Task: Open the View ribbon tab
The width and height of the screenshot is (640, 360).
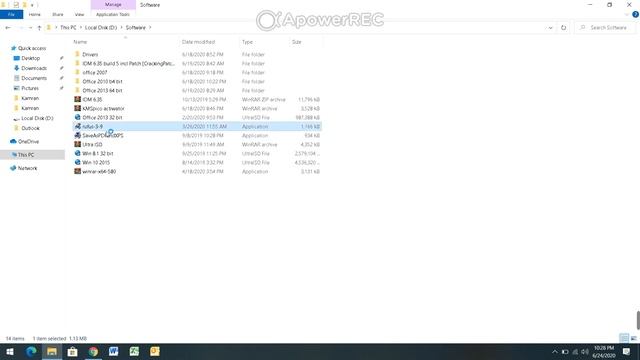Action: [79, 14]
